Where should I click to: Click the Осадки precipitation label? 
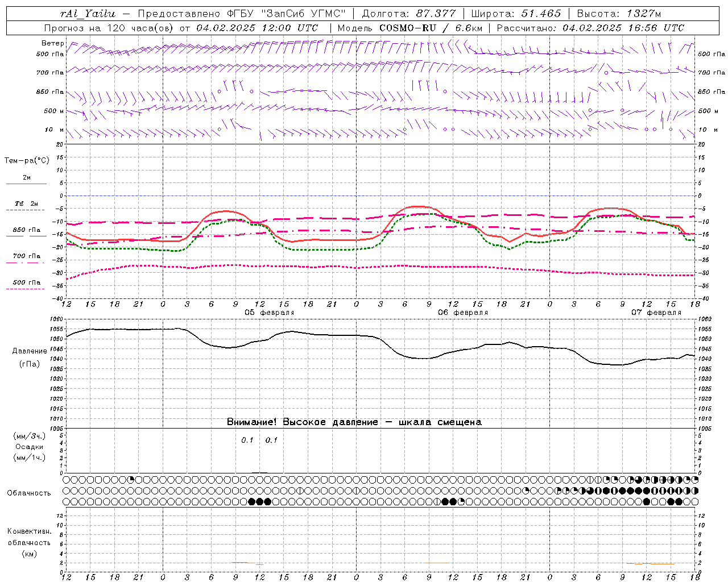tap(30, 447)
